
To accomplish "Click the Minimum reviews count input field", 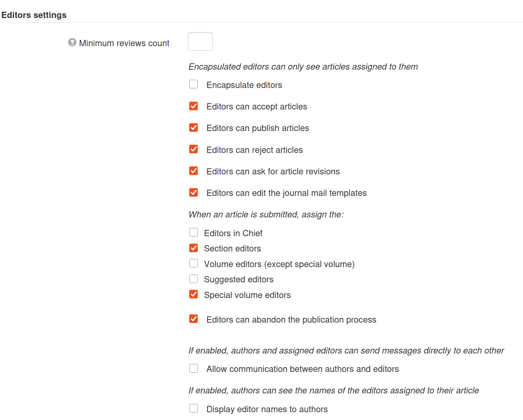I will point(200,41).
